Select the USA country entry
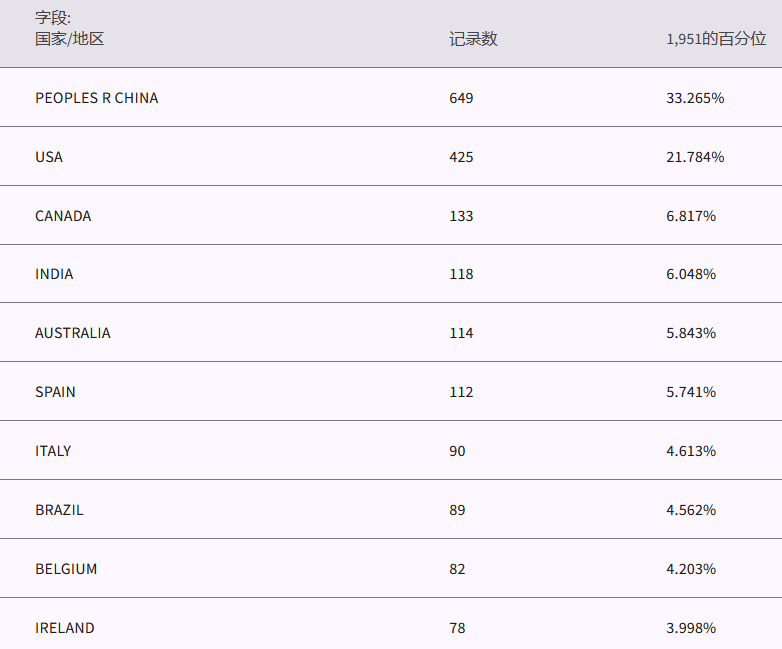The image size is (782, 649). (49, 157)
